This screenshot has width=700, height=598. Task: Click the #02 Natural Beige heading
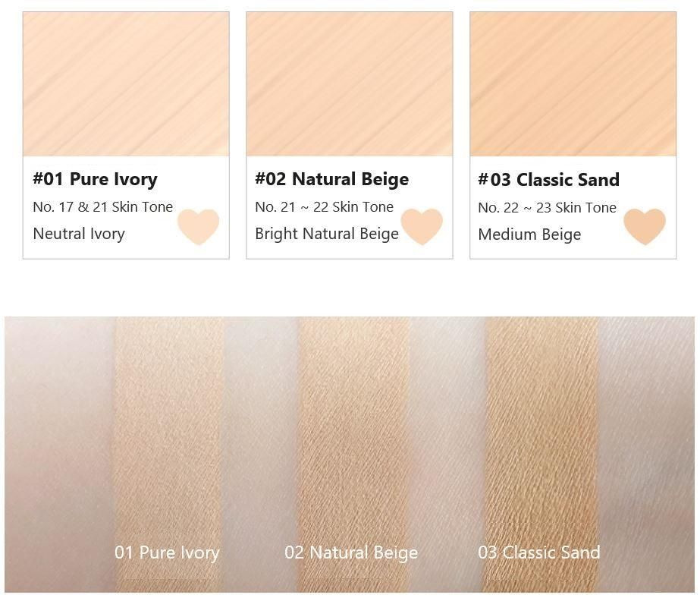(x=331, y=179)
